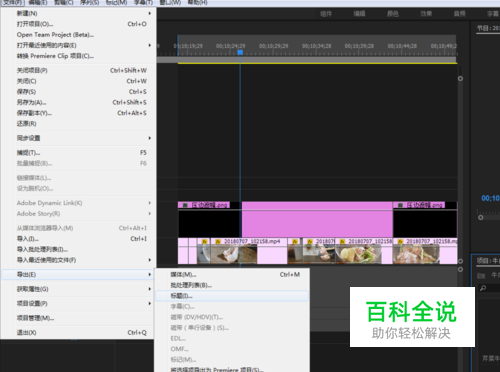Click the blue 00;10 timecode in the monitor

point(490,198)
